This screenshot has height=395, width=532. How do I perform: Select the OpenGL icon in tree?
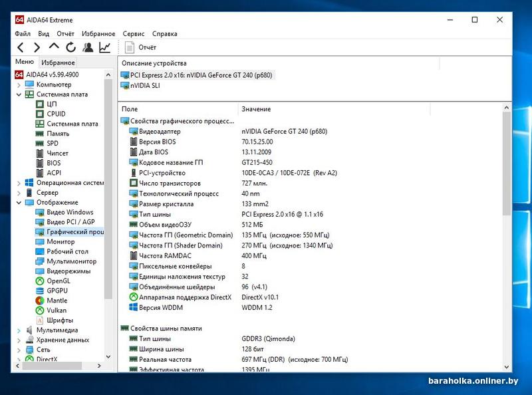(40, 281)
